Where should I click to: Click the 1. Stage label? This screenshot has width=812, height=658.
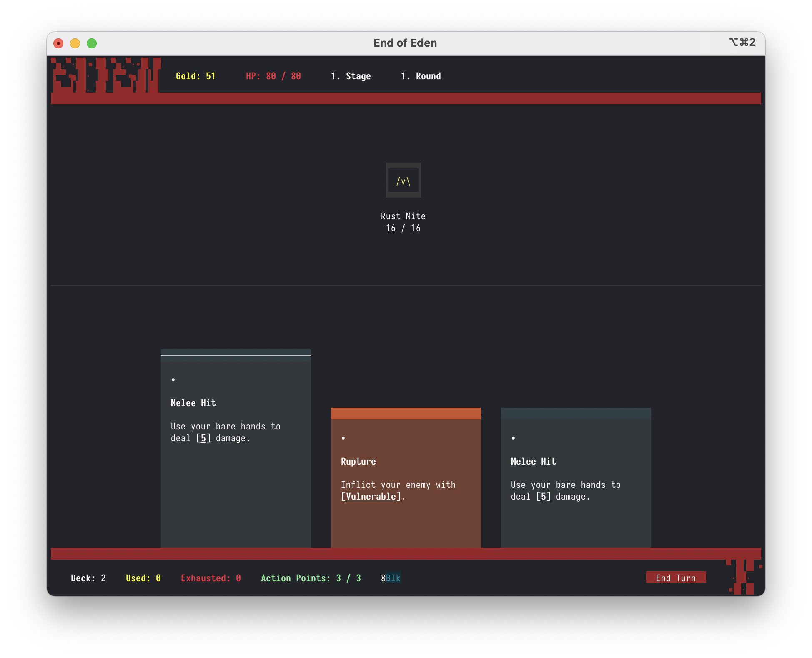351,76
